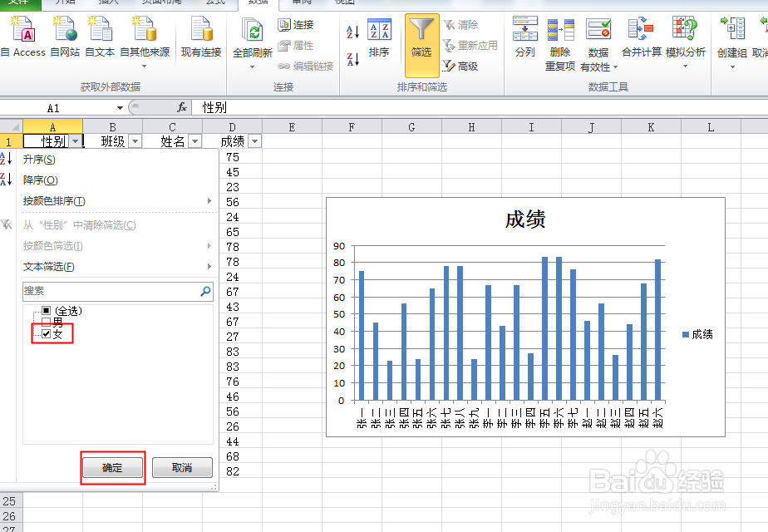Open 全部刷新 dropdown arrow
The width and height of the screenshot is (768, 532).
(x=252, y=66)
